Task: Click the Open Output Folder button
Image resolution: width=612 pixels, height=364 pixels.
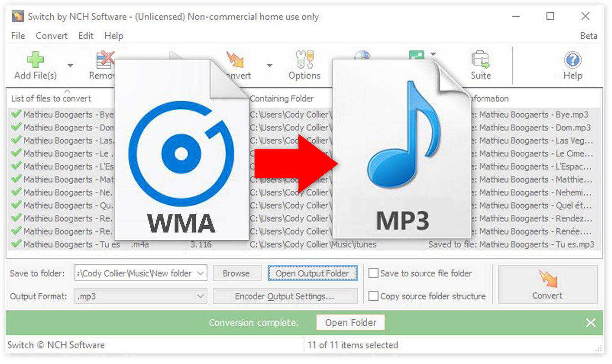Action: (x=312, y=273)
